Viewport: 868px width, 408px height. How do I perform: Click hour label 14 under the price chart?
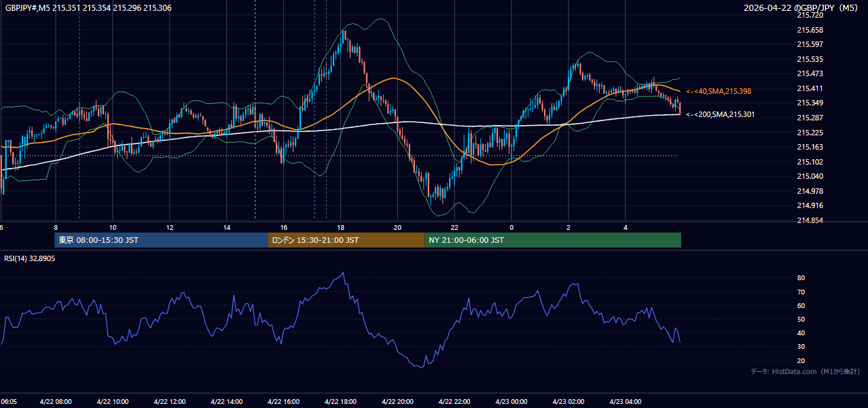click(227, 228)
